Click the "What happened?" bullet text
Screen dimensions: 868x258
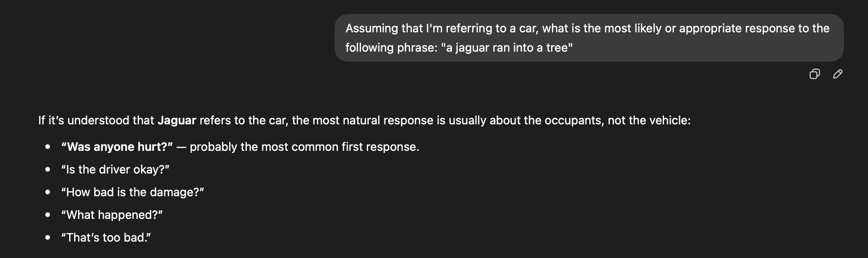tap(112, 215)
